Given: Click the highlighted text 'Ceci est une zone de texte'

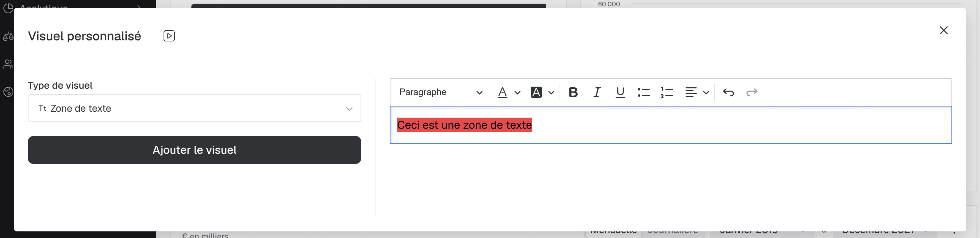Looking at the screenshot, I should (464, 125).
